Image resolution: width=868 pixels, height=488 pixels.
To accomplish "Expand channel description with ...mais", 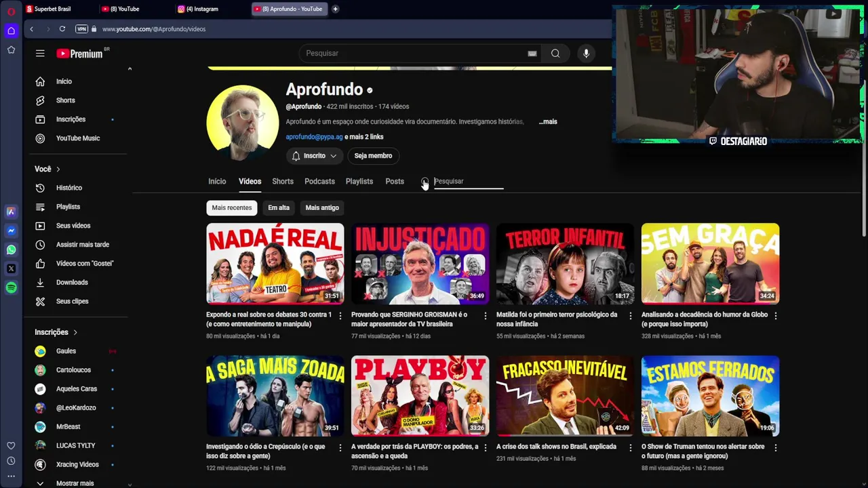I will pos(548,122).
